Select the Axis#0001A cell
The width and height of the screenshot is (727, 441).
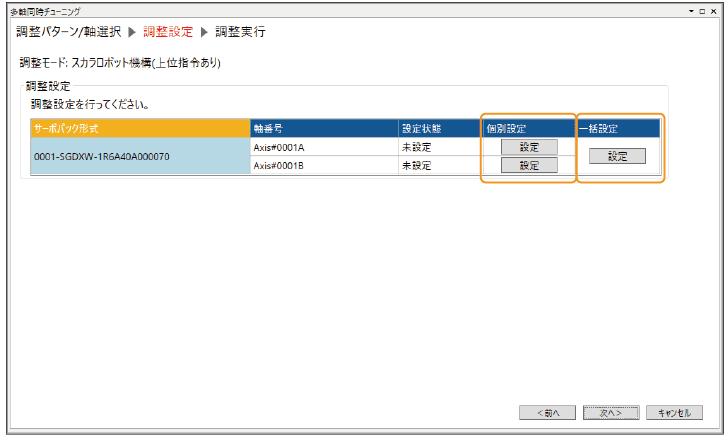pyautogui.click(x=324, y=147)
